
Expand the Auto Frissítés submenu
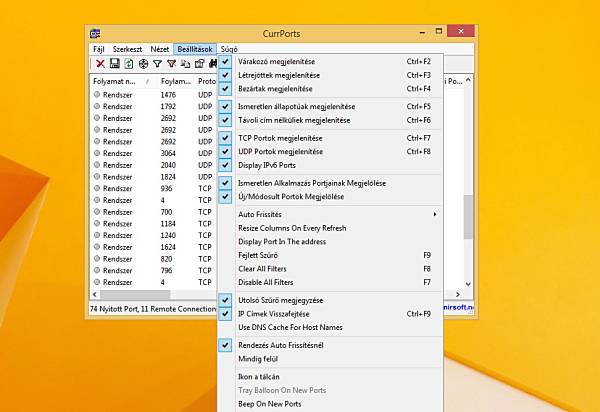330,214
